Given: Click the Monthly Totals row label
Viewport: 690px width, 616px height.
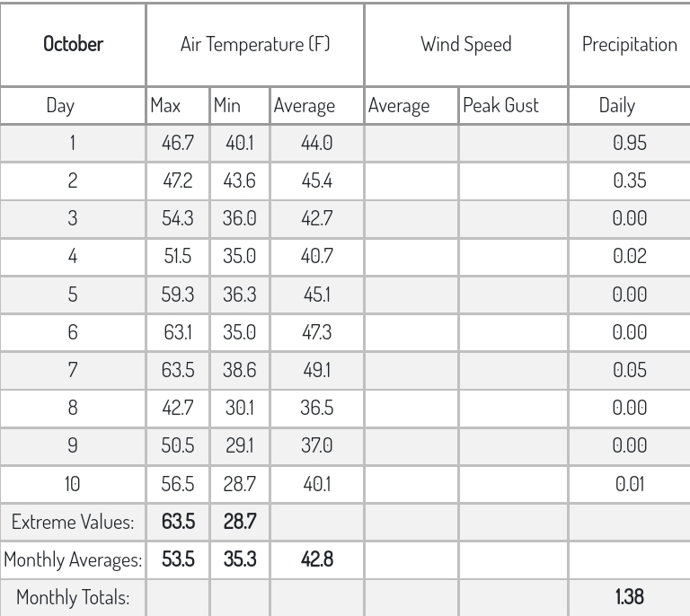Looking at the screenshot, I should (x=73, y=597).
